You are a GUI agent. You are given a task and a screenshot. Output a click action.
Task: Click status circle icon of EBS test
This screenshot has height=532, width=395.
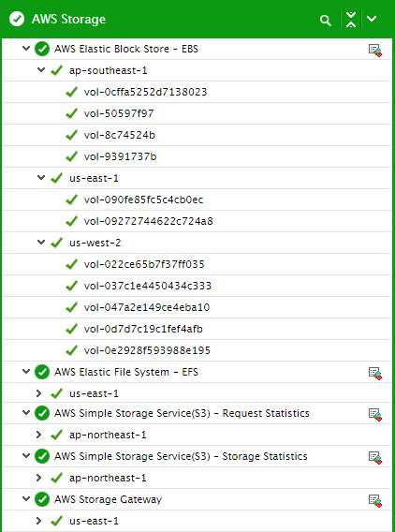tap(42, 50)
